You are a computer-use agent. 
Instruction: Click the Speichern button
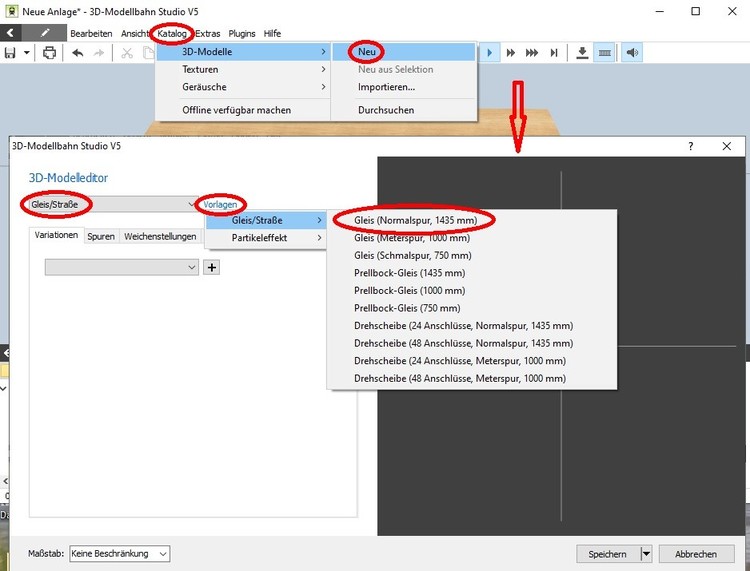click(x=607, y=554)
